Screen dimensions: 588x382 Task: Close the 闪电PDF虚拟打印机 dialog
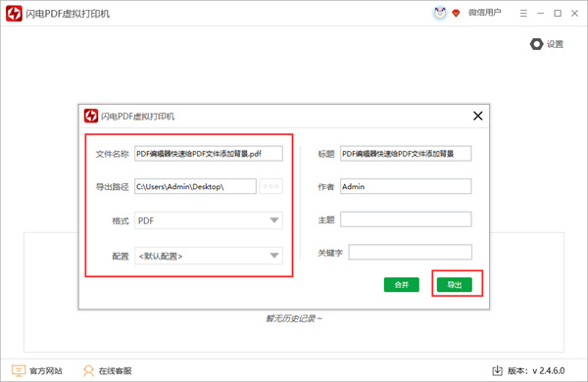(478, 116)
